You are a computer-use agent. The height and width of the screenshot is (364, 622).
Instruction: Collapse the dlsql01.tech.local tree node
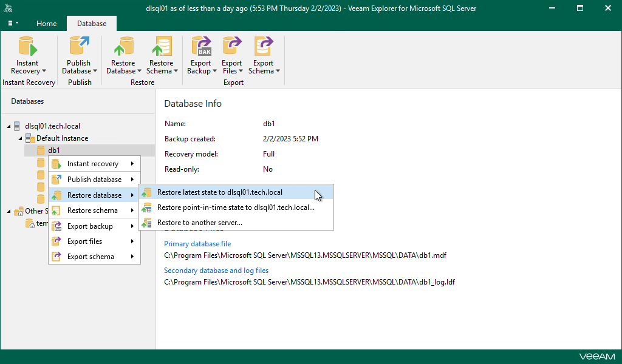[9, 126]
